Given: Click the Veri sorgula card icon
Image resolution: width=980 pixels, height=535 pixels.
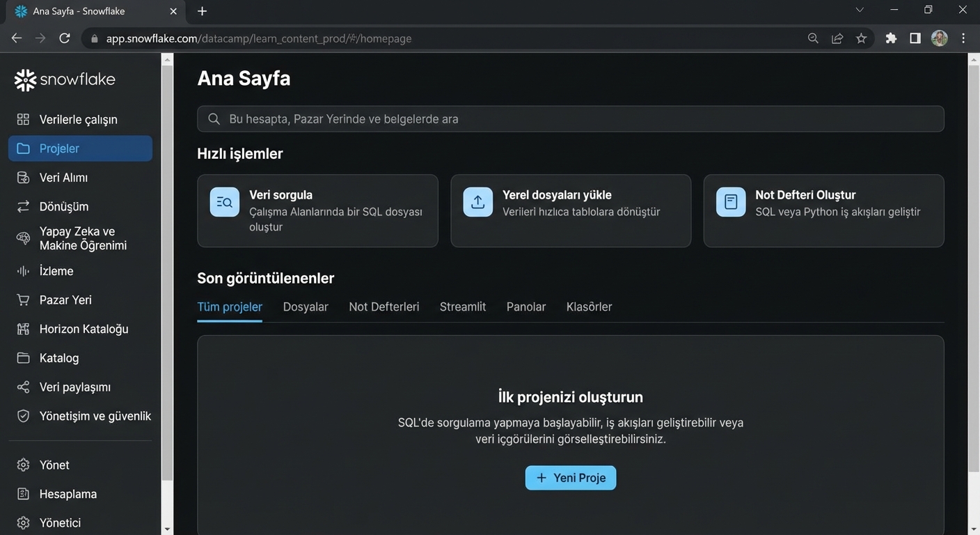Looking at the screenshot, I should pos(224,202).
